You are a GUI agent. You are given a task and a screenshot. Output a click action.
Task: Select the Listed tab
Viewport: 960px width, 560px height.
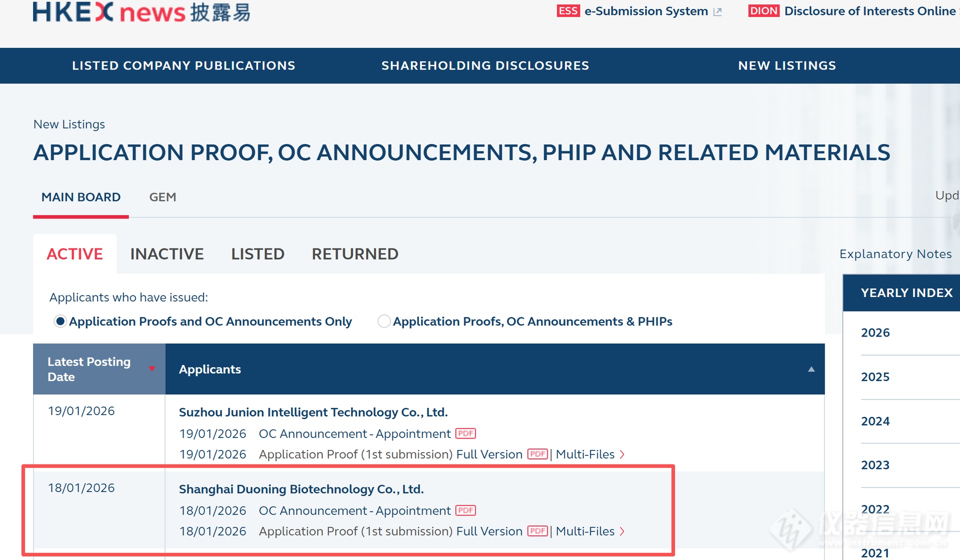coord(257,254)
